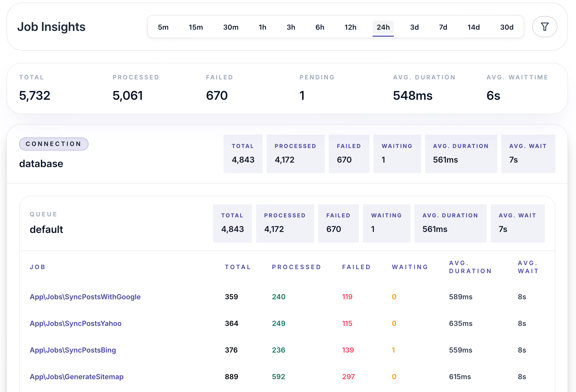Screen dimensions: 576x392
Task: Click GenerateSitemap failed count 297
Action: tap(348, 377)
